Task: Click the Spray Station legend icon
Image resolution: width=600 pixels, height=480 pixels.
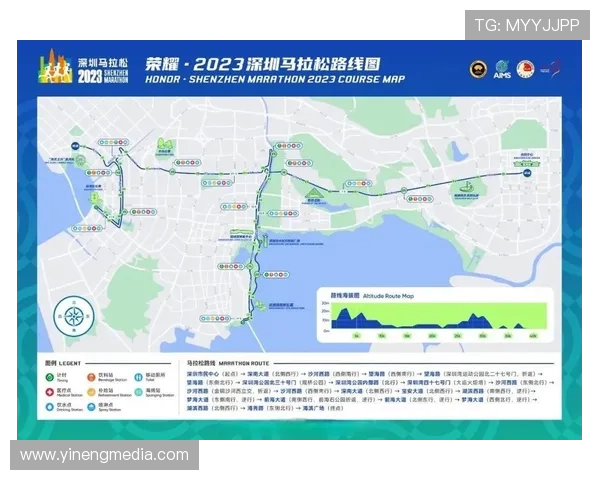Action: tap(91, 407)
